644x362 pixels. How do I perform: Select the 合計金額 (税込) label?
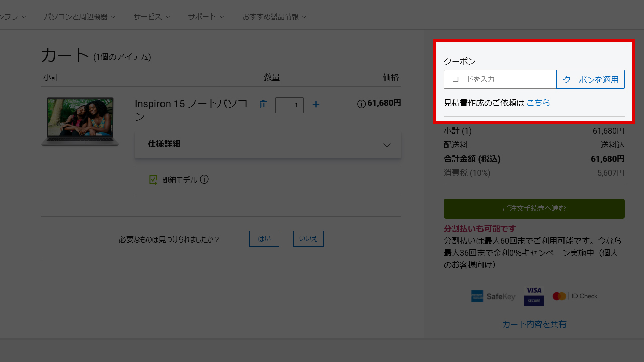click(472, 159)
